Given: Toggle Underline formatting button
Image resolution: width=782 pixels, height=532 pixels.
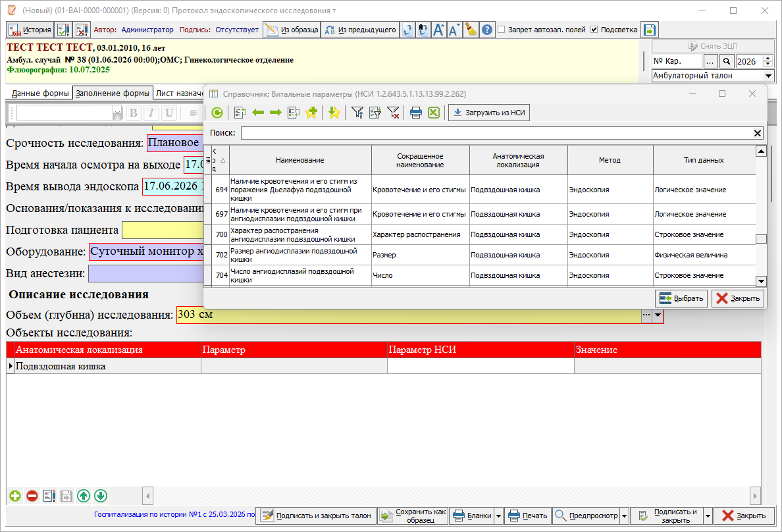Looking at the screenshot, I should 169,113.
